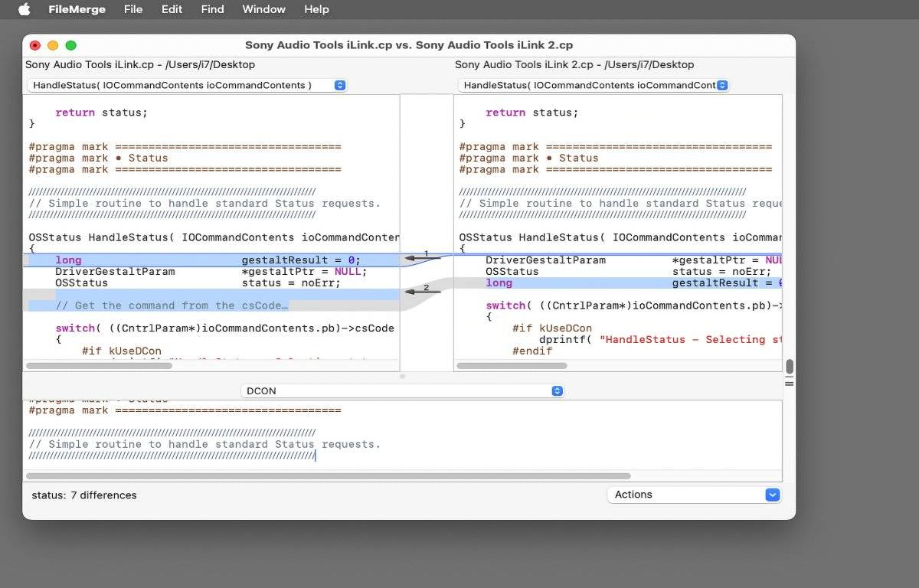
Task: Open the Find menu
Action: pos(213,9)
